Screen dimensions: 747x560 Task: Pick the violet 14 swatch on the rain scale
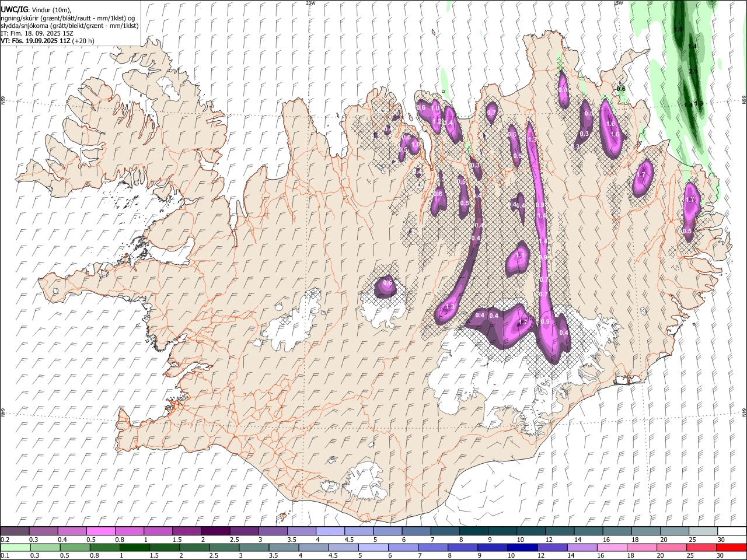click(x=582, y=547)
